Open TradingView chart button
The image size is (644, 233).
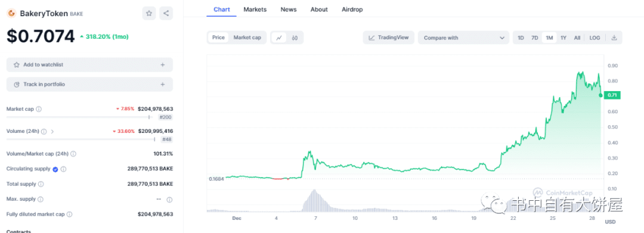tap(389, 38)
